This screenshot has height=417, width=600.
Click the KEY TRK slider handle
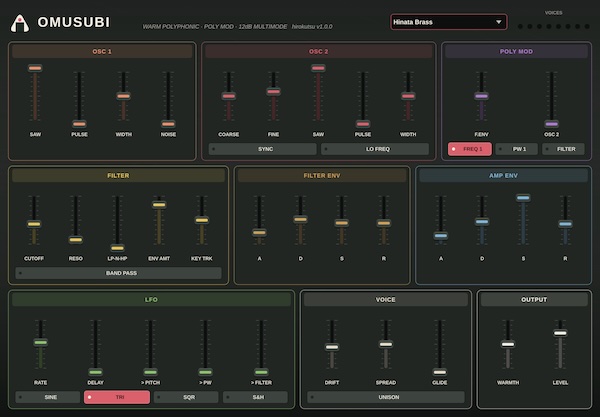tap(201, 220)
